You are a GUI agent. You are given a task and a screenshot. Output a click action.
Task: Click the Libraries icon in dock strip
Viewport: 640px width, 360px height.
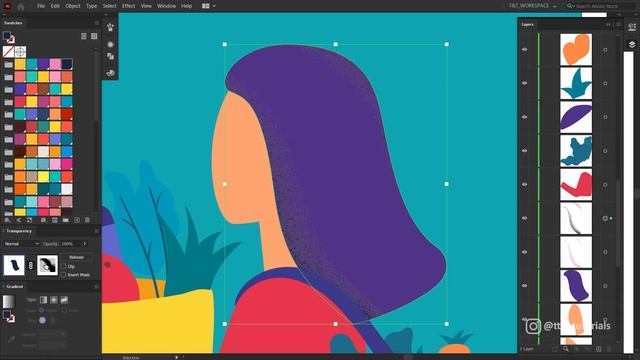point(110,27)
